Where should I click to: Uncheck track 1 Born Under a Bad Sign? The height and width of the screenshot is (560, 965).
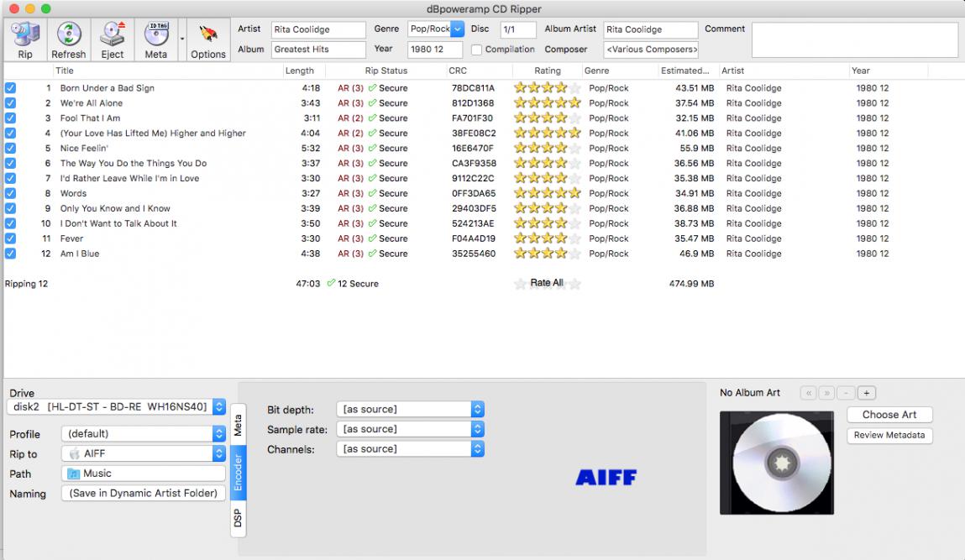(x=10, y=88)
